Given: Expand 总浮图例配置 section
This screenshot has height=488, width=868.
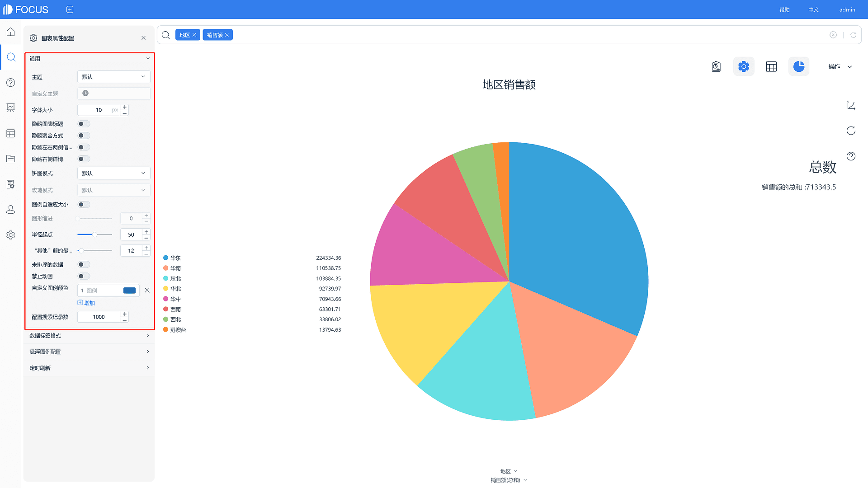Looking at the screenshot, I should tap(90, 352).
